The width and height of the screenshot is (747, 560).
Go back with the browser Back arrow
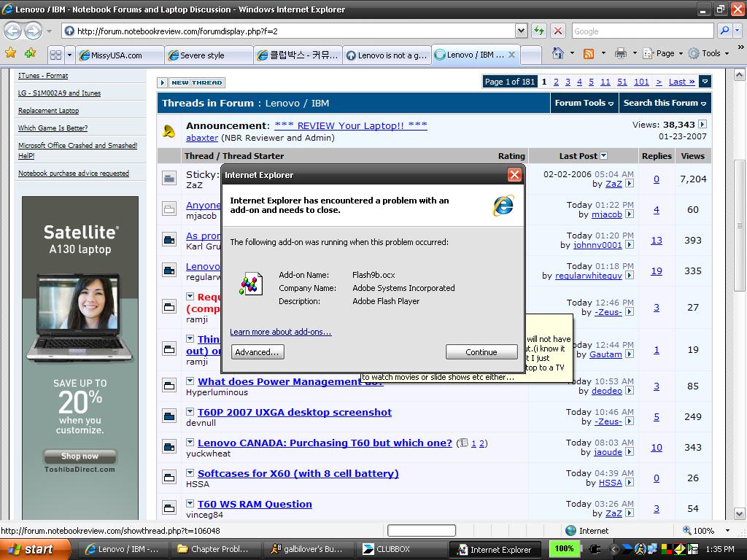13,31
